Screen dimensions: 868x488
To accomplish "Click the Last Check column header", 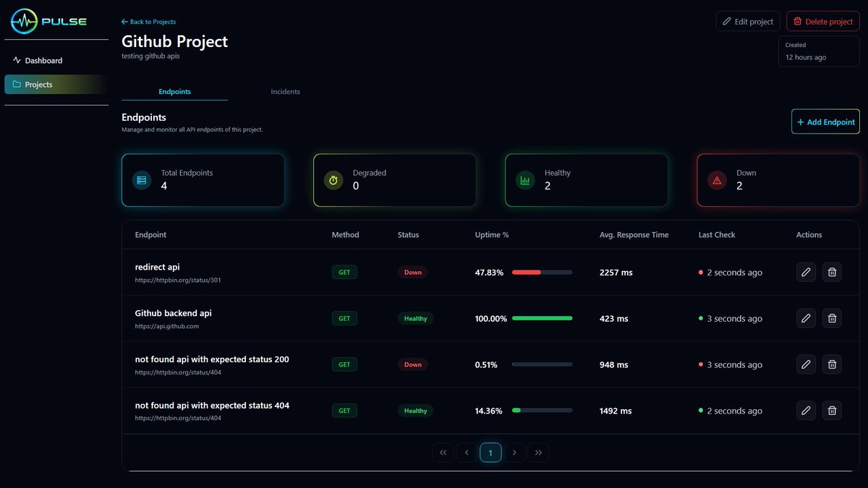I will click(717, 235).
